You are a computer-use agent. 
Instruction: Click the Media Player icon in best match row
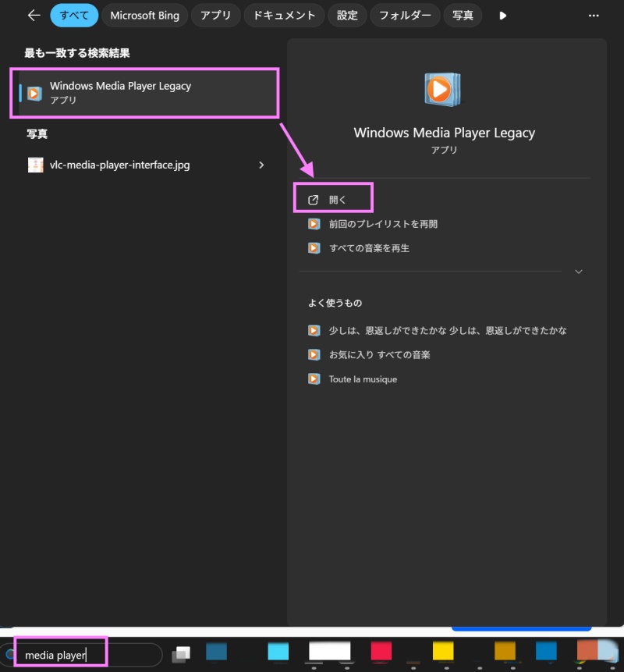pyautogui.click(x=34, y=93)
